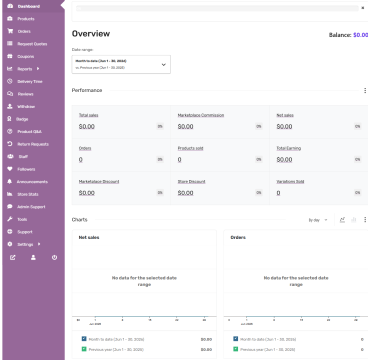Screen dimensions: 368x360
Task: Switch charts to bar chart view
Action: 354,220
